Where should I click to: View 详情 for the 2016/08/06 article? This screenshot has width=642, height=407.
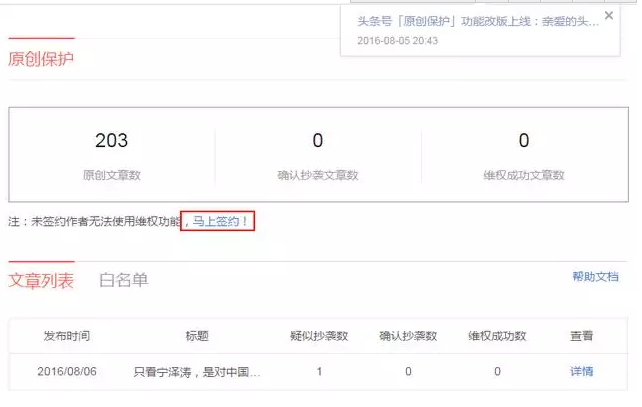coord(581,372)
